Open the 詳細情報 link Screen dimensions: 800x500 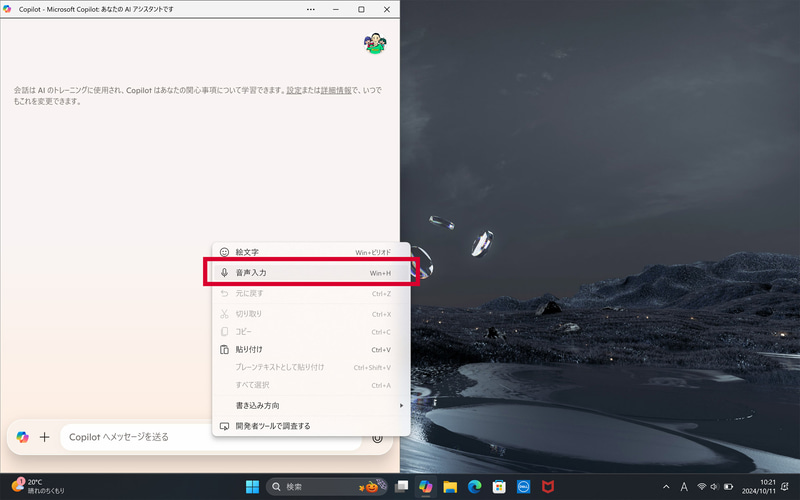tap(336, 90)
